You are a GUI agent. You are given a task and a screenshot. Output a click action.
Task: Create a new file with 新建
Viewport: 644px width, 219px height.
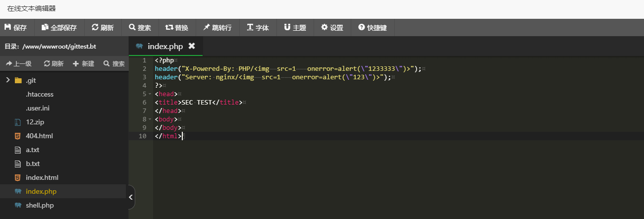(x=83, y=63)
